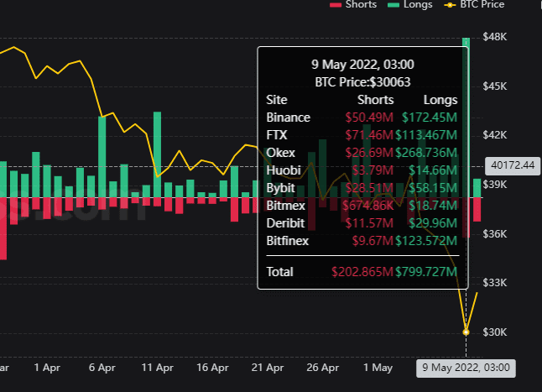Click the 9 May 2022, 03:00 axis label
Screen dimensions: 542x392
pos(466,368)
